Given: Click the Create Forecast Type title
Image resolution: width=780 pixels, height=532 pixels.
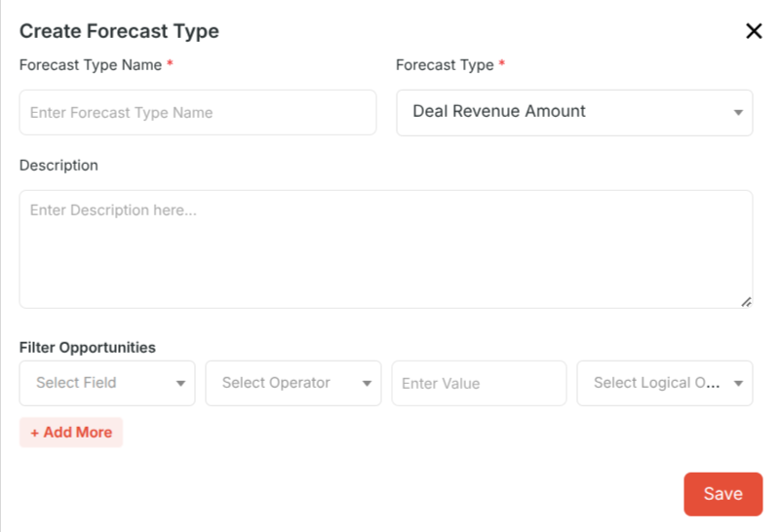Looking at the screenshot, I should [119, 31].
